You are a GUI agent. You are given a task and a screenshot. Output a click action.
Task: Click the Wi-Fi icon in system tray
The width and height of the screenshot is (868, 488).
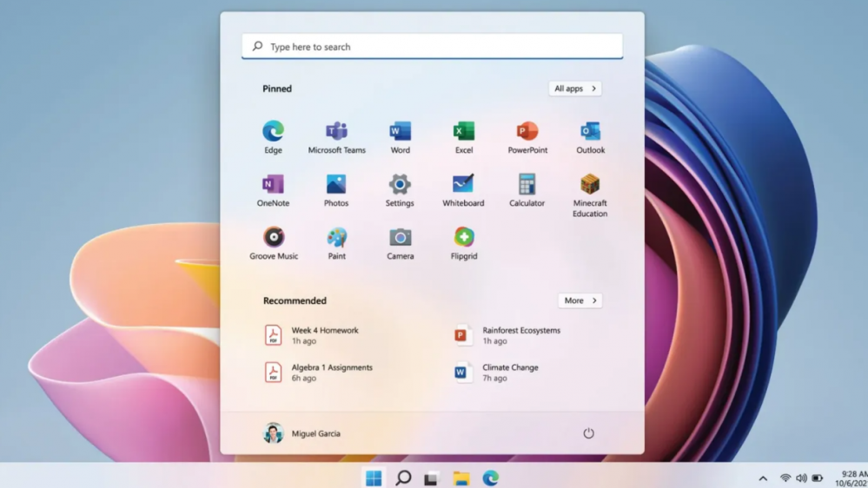(785, 478)
